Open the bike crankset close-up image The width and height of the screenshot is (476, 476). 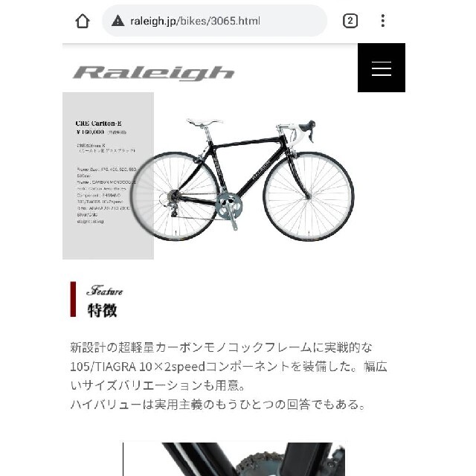coord(234,459)
